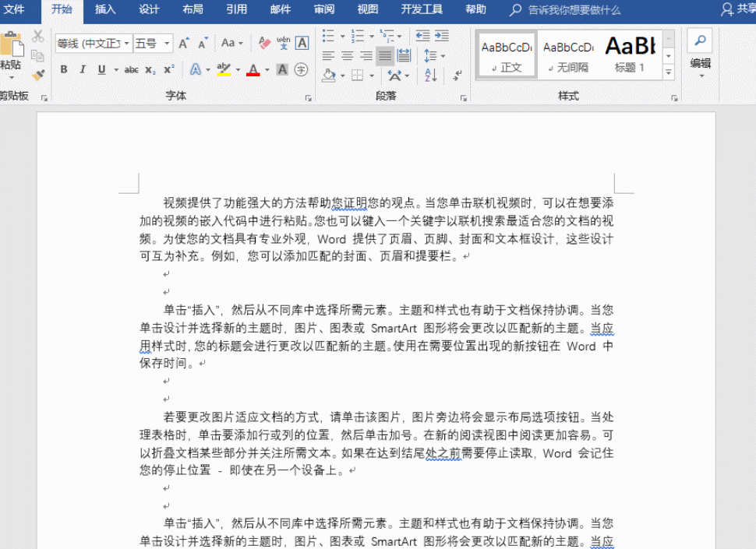
Task: Apply the numbered list icon
Action: tap(357, 36)
